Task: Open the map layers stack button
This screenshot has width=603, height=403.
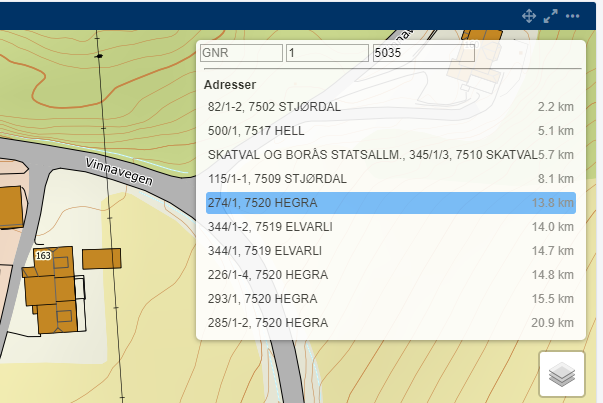Action: click(x=562, y=374)
